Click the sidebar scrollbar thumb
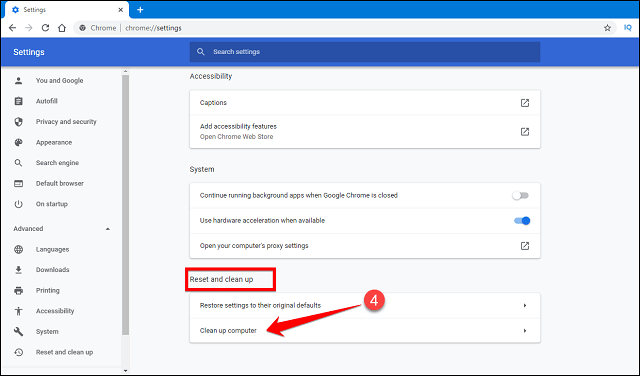Screen dimensions: 640x376 (x=125, y=204)
